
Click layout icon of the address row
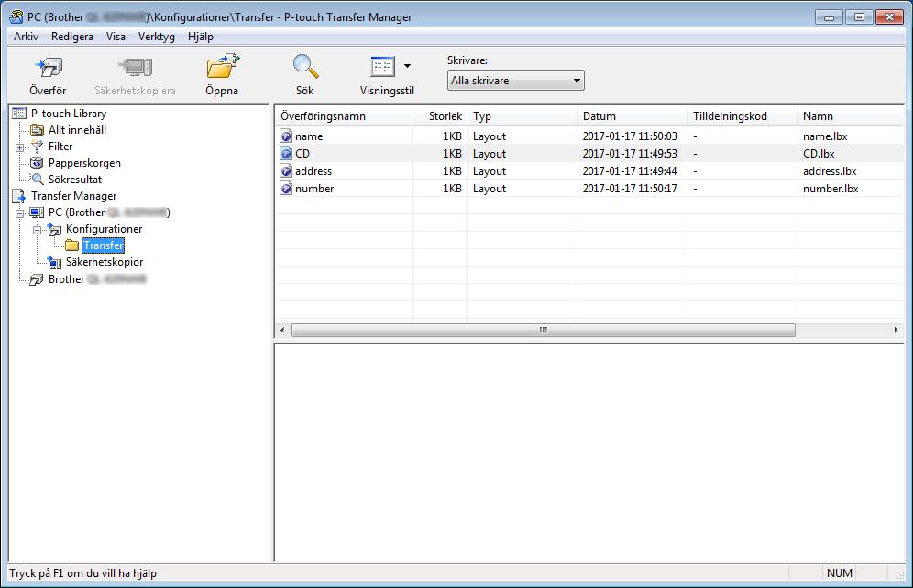point(286,171)
